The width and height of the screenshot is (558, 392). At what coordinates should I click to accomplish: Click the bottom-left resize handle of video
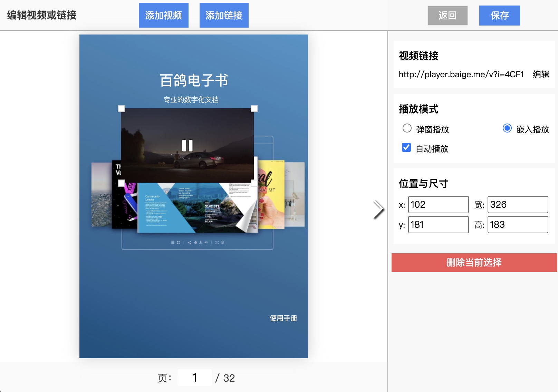[121, 183]
